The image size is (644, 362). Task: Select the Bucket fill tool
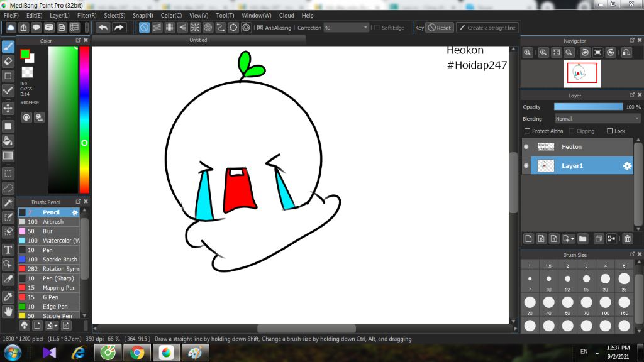point(8,141)
